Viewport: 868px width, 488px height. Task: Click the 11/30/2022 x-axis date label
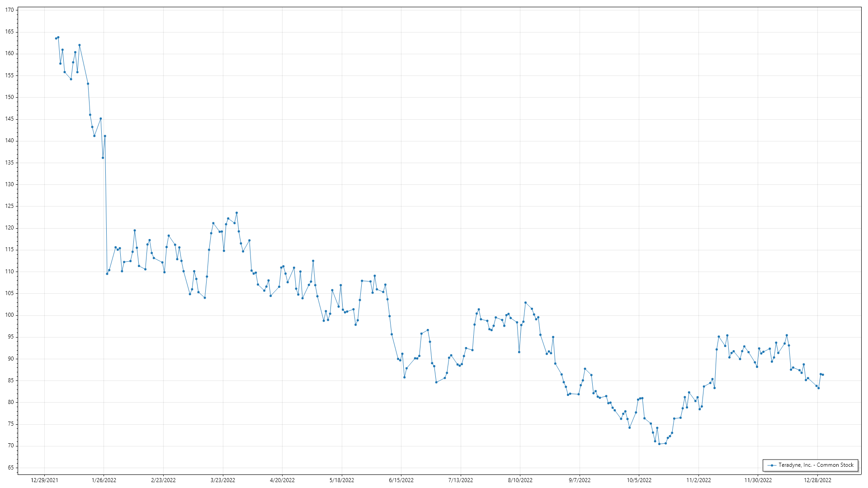(x=758, y=480)
